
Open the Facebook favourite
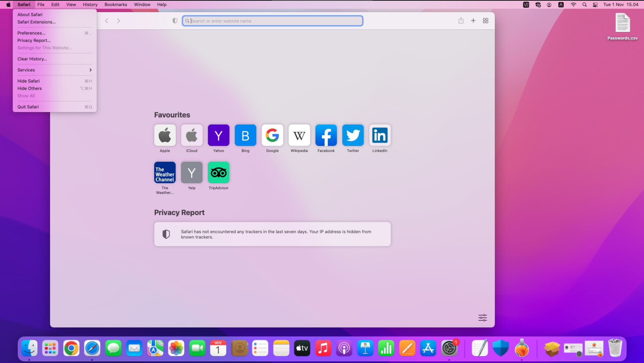tap(326, 135)
